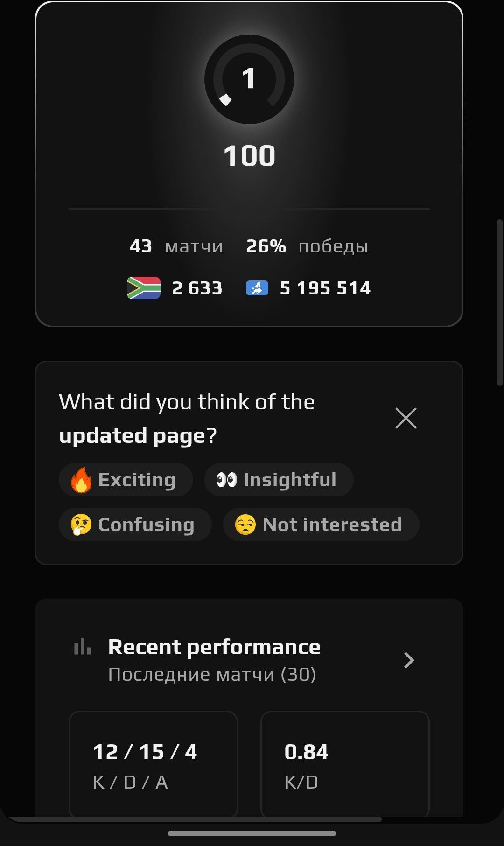Tap the eyes emoji on Insightful
504x846 pixels.
click(x=226, y=480)
